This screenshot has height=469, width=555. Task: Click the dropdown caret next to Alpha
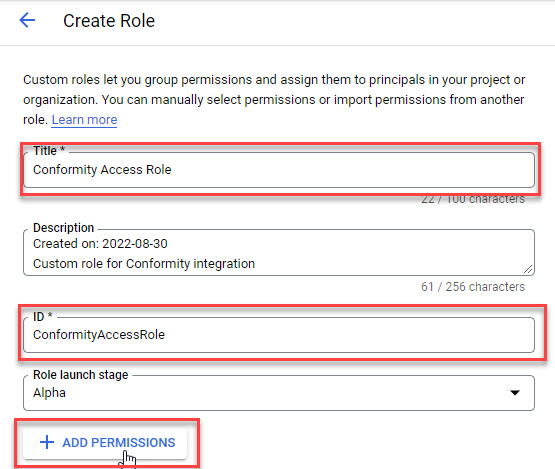pyautogui.click(x=515, y=393)
